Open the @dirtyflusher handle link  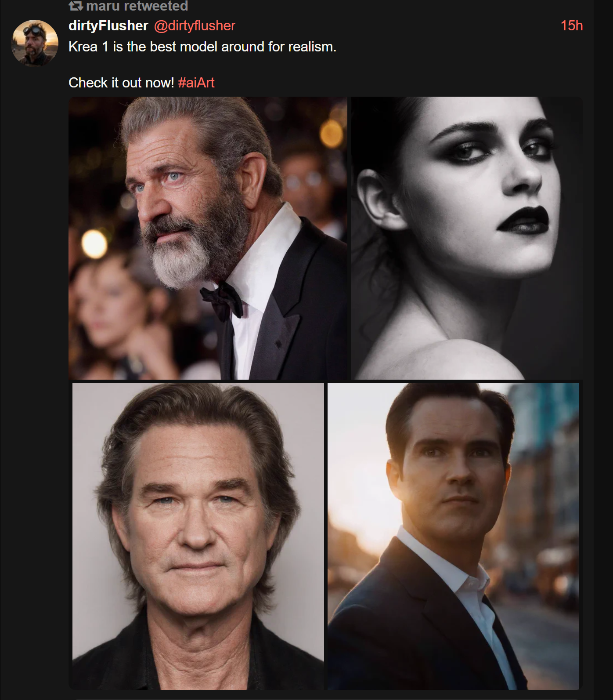coord(195,26)
